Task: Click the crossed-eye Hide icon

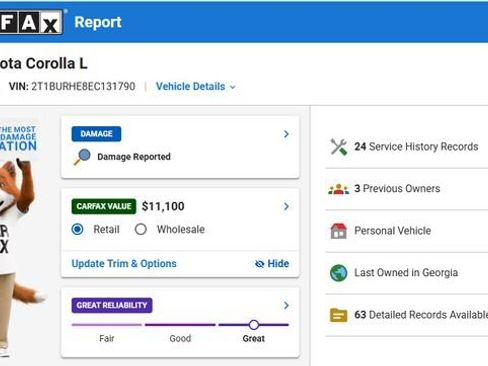Action: pos(259,264)
